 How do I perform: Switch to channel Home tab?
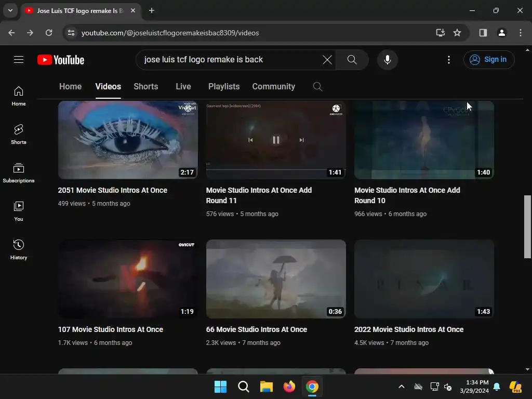(70, 87)
